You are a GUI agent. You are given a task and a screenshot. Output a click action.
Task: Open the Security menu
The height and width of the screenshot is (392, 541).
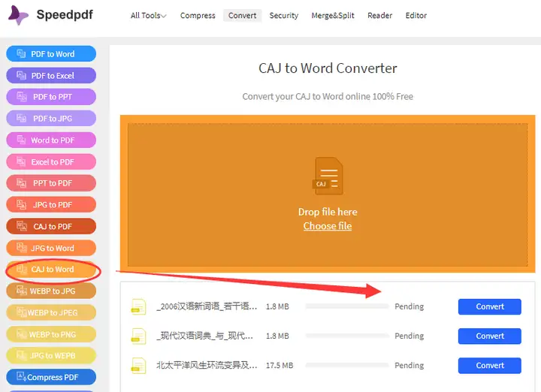pyautogui.click(x=283, y=16)
